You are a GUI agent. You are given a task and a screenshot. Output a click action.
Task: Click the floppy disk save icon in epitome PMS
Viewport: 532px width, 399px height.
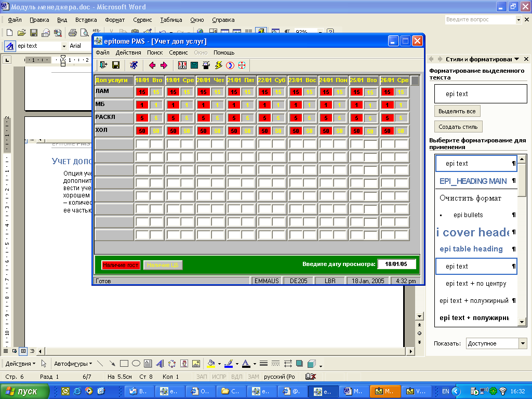pos(116,65)
